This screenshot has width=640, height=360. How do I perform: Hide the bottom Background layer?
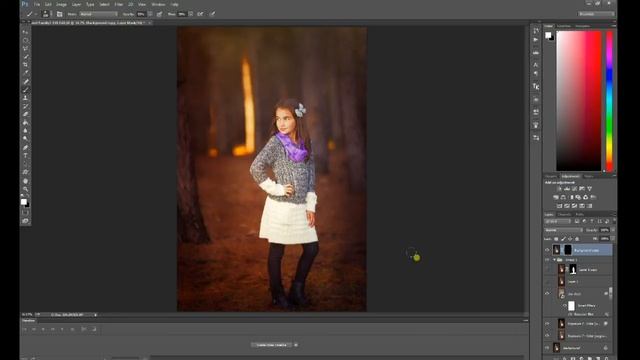(x=547, y=348)
